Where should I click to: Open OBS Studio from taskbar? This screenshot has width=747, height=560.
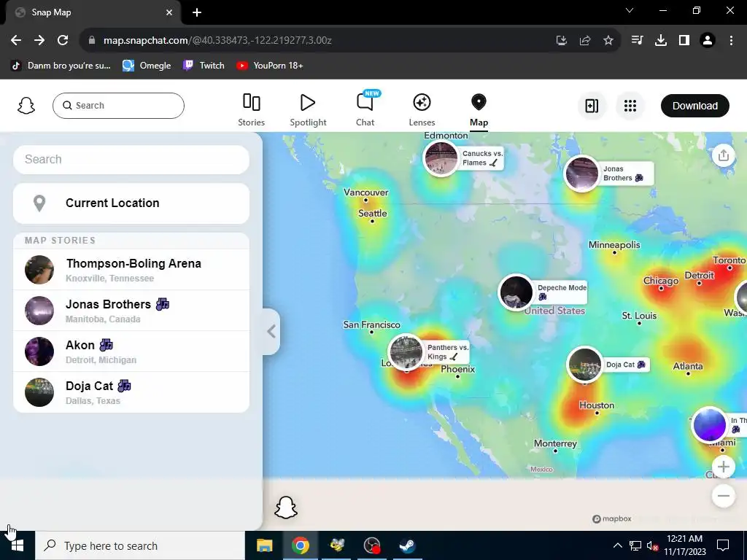[x=371, y=545]
